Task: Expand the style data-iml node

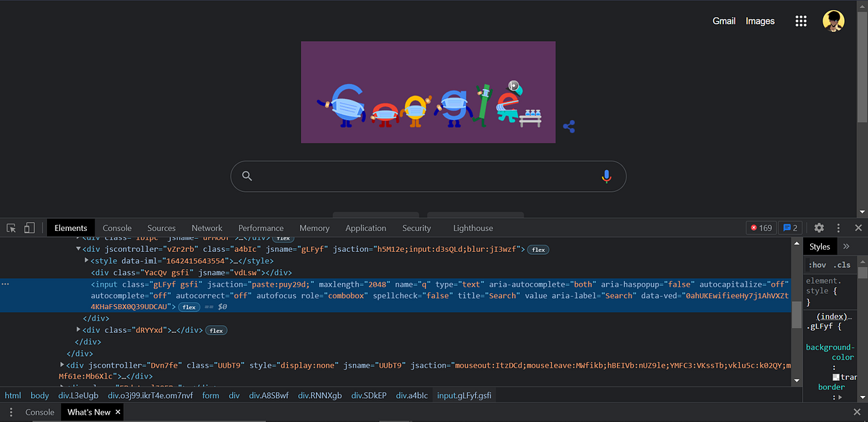Action: pos(87,261)
